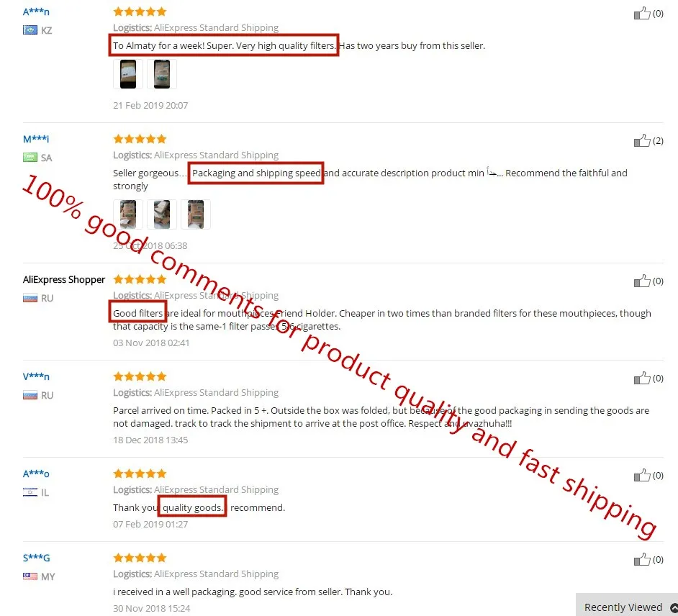Open reviewer profile V***n
Image resolution: width=678 pixels, height=616 pixels.
point(36,376)
